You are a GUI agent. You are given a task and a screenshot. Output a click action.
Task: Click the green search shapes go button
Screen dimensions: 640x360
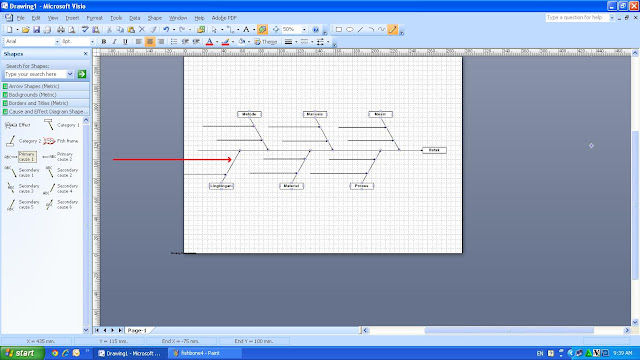click(x=82, y=74)
